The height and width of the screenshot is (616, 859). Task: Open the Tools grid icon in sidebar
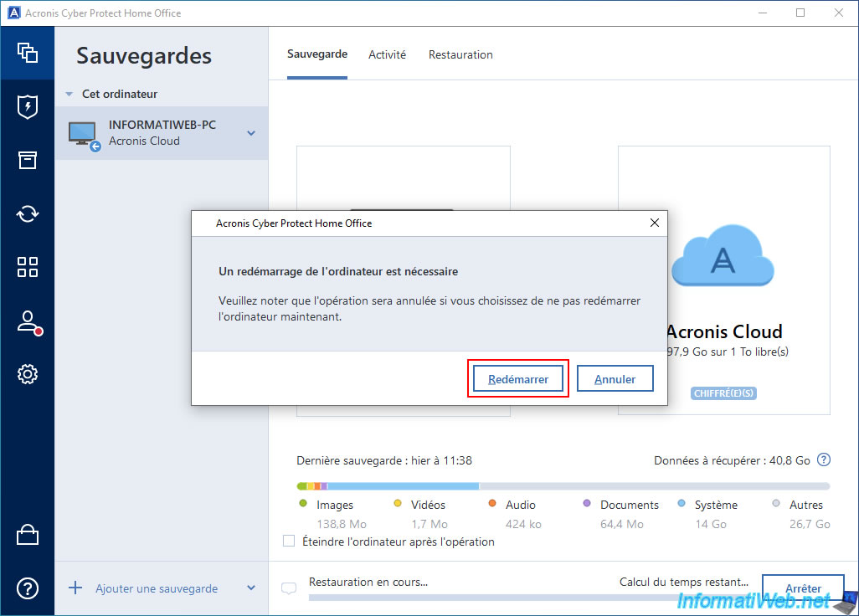tap(28, 267)
